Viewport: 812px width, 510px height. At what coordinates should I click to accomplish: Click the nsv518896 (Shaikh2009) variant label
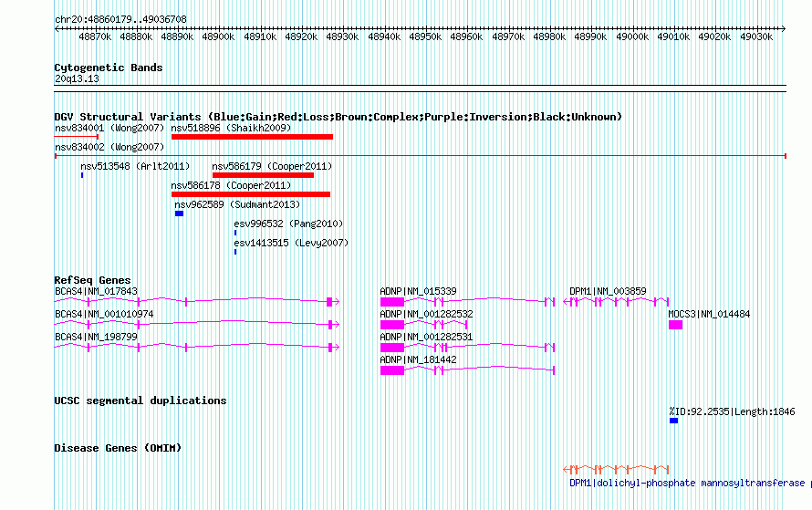click(x=231, y=128)
